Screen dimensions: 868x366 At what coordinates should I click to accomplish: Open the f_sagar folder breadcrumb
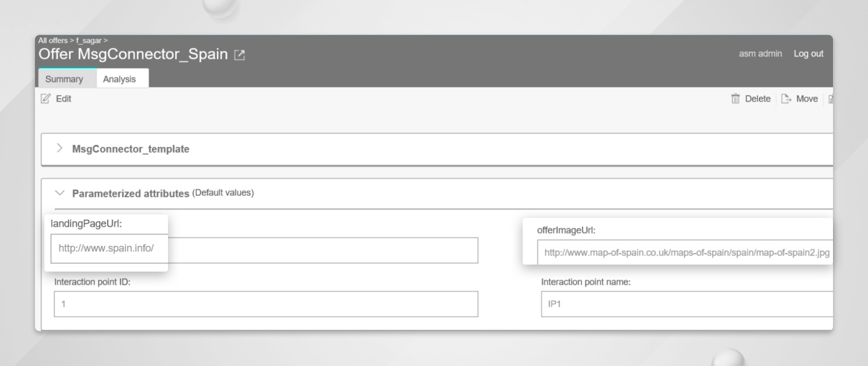[x=87, y=40]
